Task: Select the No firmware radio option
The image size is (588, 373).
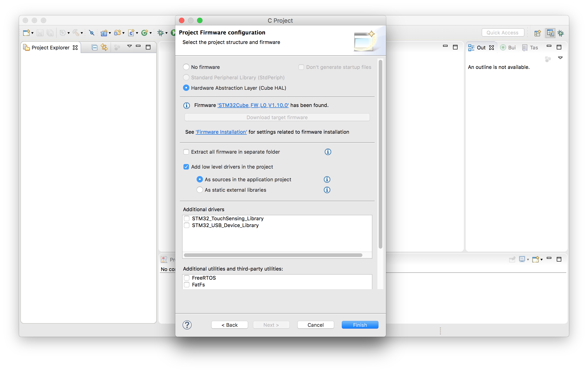Action: pos(186,67)
